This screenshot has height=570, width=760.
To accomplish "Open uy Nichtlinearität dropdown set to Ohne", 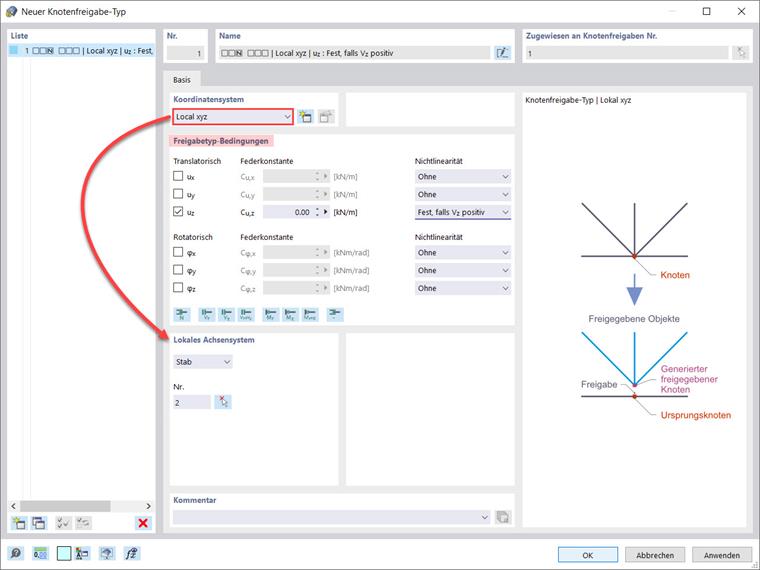I will (462, 194).
